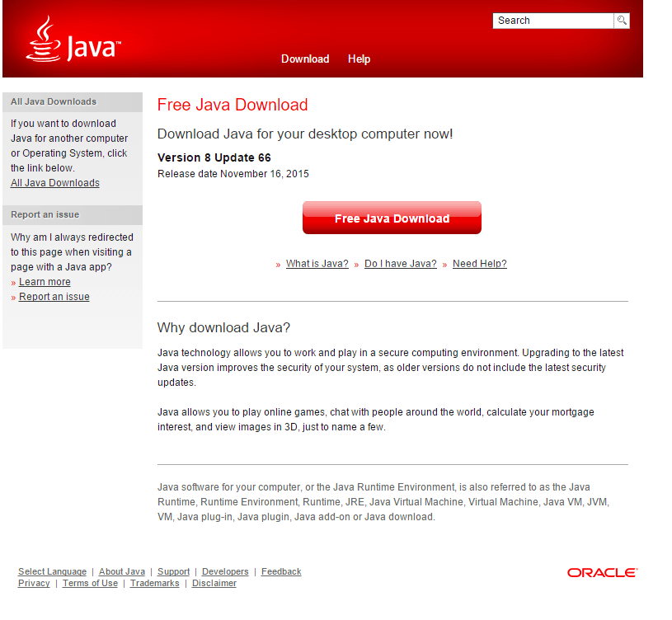The image size is (672, 620).
Task: Open the Select Language footer link
Action: tap(52, 571)
